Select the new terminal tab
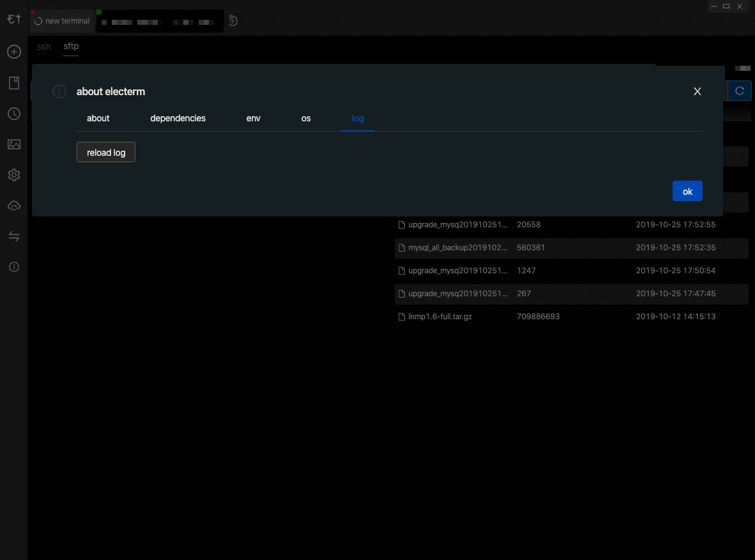755x560 pixels. pyautogui.click(x=62, y=20)
